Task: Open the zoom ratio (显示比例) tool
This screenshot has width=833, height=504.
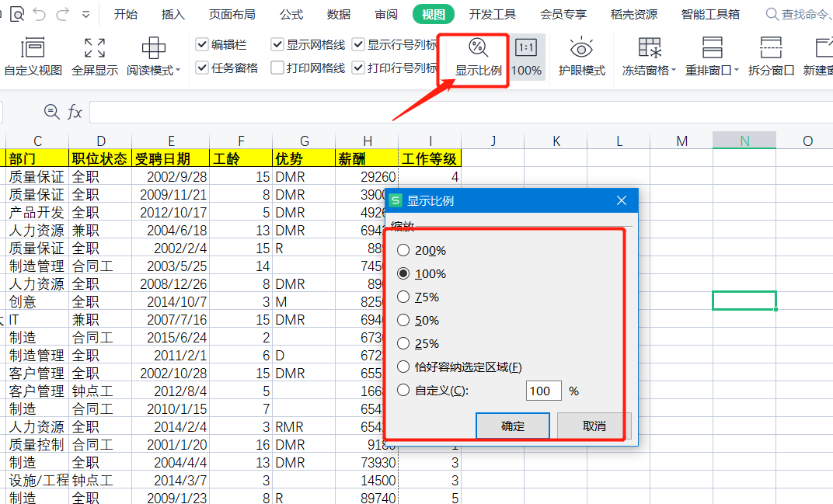Action: pos(478,56)
